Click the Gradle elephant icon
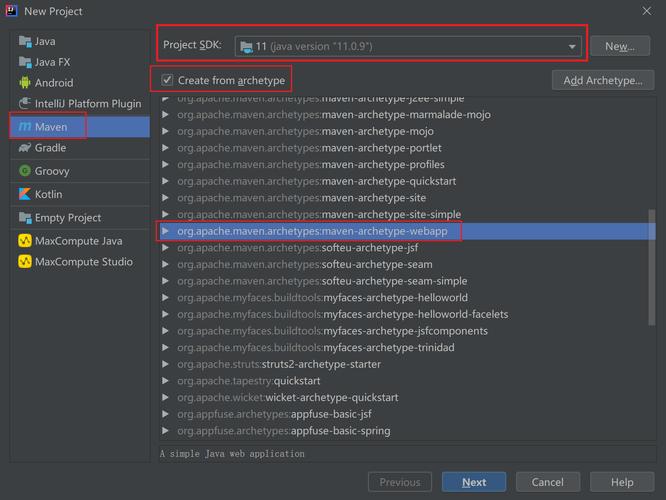666x500 pixels. (25, 148)
